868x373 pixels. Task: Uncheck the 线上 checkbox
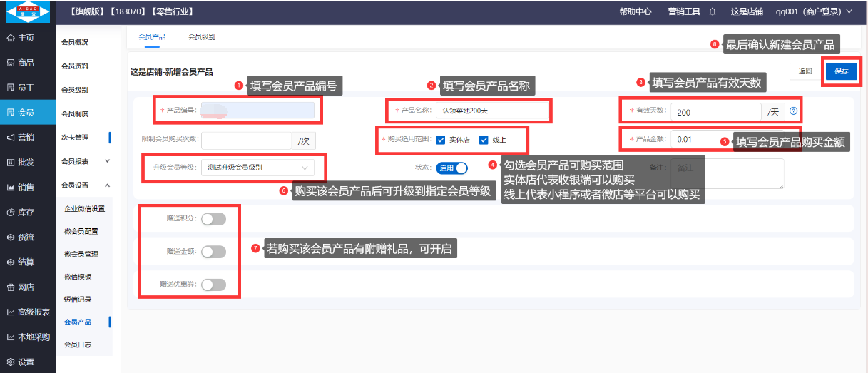click(x=484, y=140)
